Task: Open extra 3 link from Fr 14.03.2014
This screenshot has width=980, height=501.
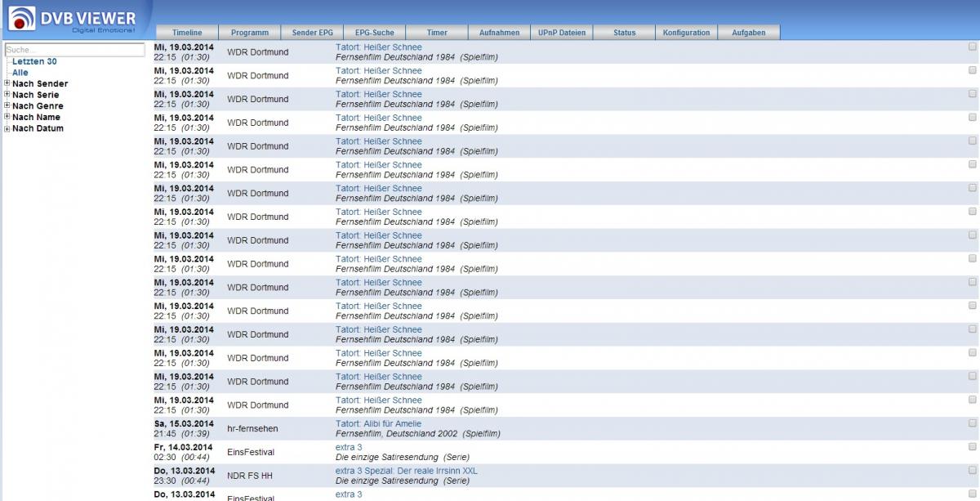Action: (349, 448)
